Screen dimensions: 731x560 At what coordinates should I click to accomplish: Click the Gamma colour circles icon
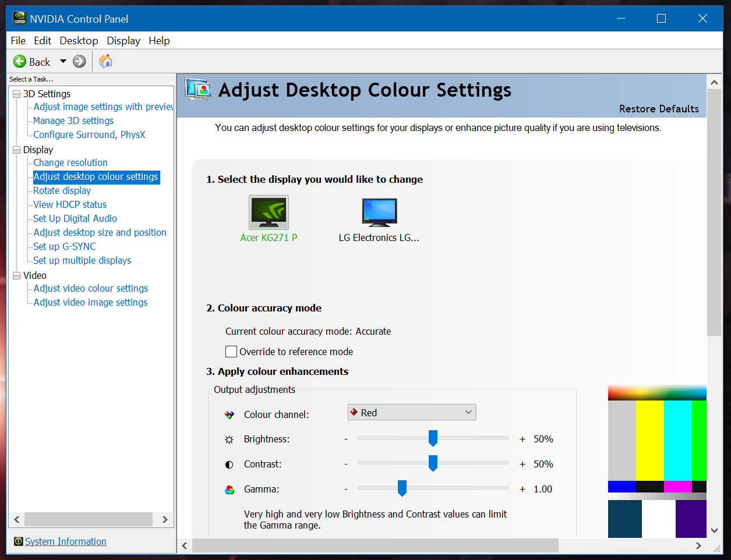[231, 488]
